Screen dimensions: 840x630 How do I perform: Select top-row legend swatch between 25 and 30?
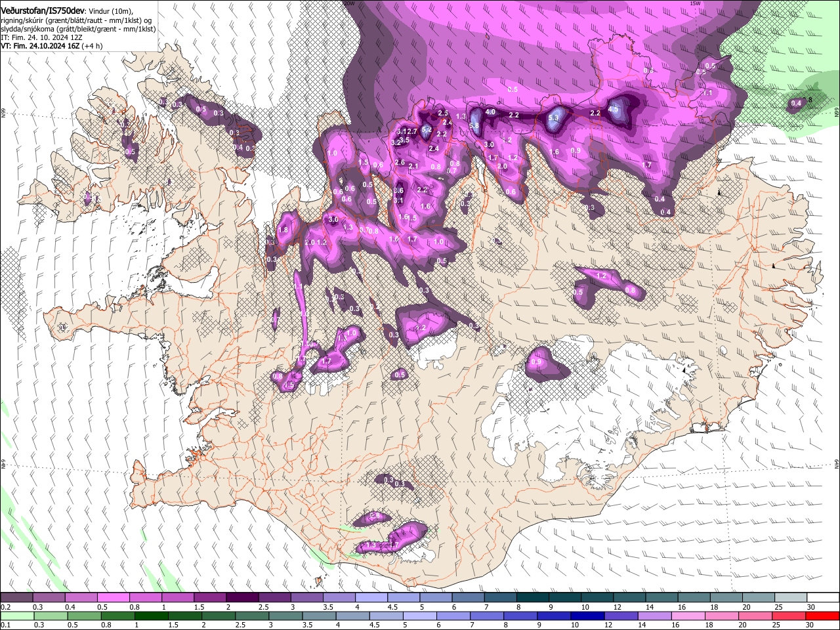coord(791,597)
